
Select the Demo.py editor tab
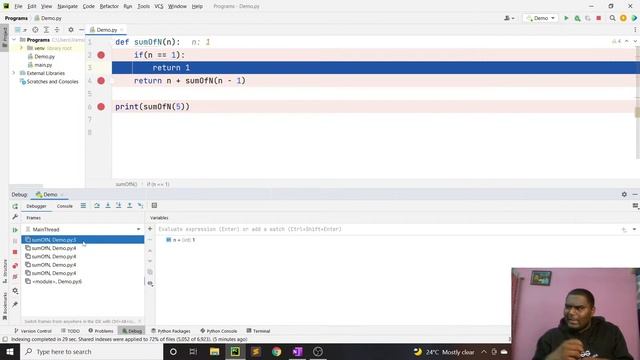point(107,30)
